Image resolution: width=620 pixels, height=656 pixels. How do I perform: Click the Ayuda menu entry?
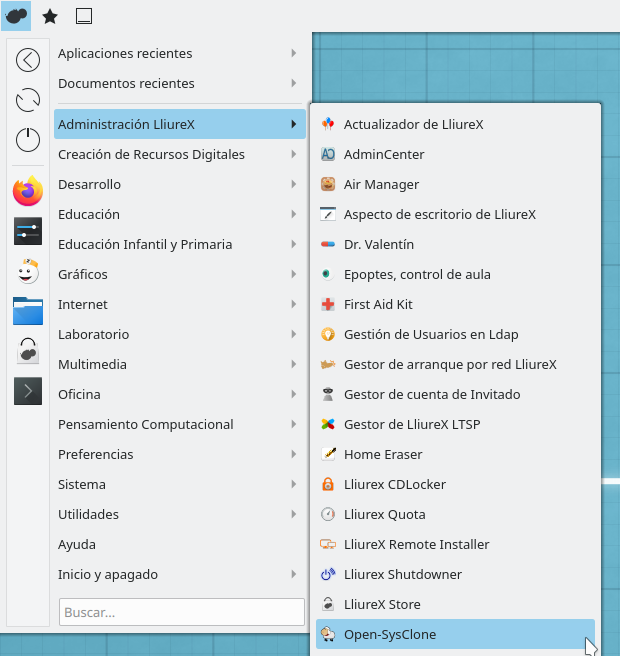[77, 544]
